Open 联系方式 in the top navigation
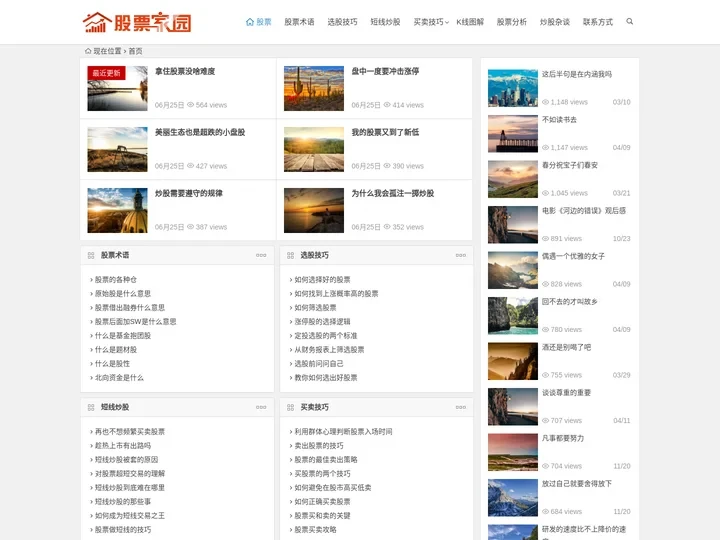The image size is (720, 540). (598, 22)
